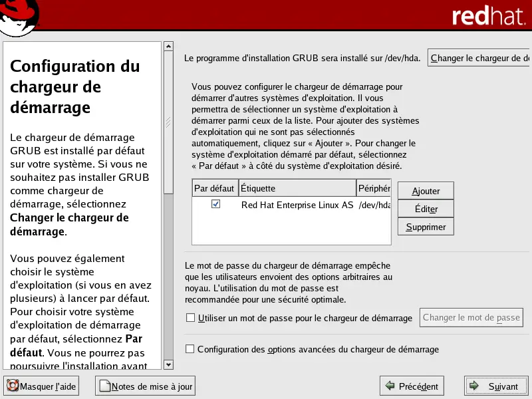
Task: Click the lifebuoy icon on Masquer l'aide
Action: 13,386
